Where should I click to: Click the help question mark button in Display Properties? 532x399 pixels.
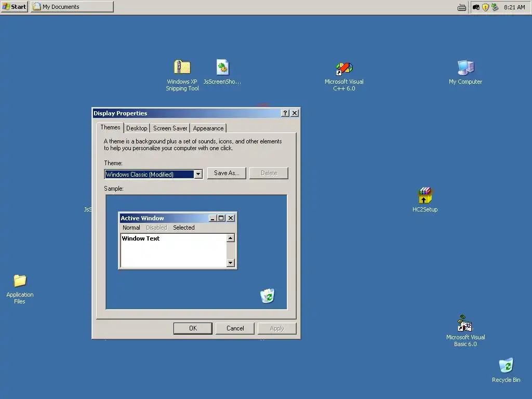(285, 113)
